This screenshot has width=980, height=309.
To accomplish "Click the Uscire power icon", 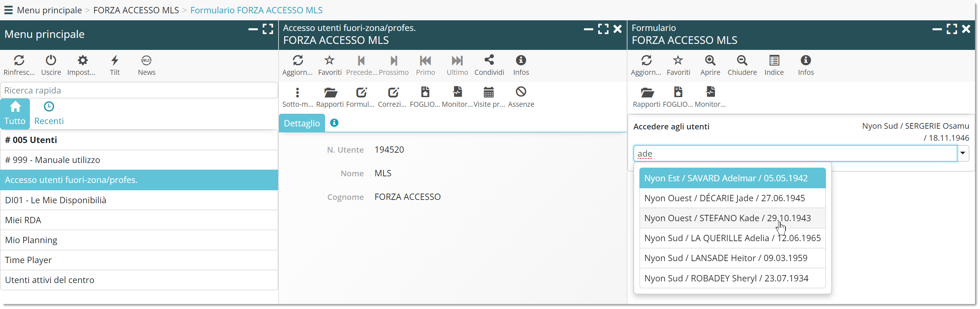I will 51,61.
